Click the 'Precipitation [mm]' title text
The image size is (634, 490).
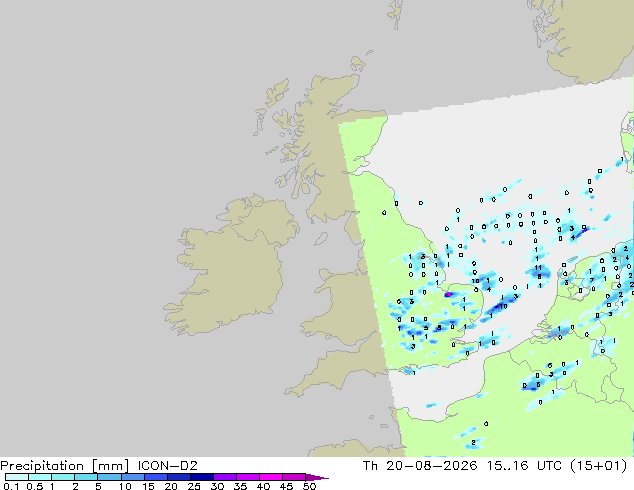tap(65, 466)
